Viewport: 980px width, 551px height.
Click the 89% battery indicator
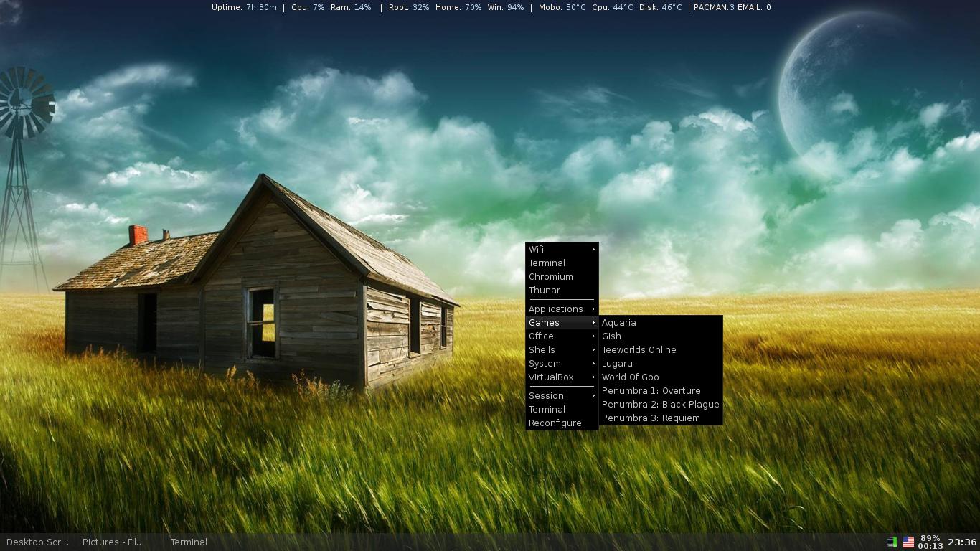click(x=930, y=538)
